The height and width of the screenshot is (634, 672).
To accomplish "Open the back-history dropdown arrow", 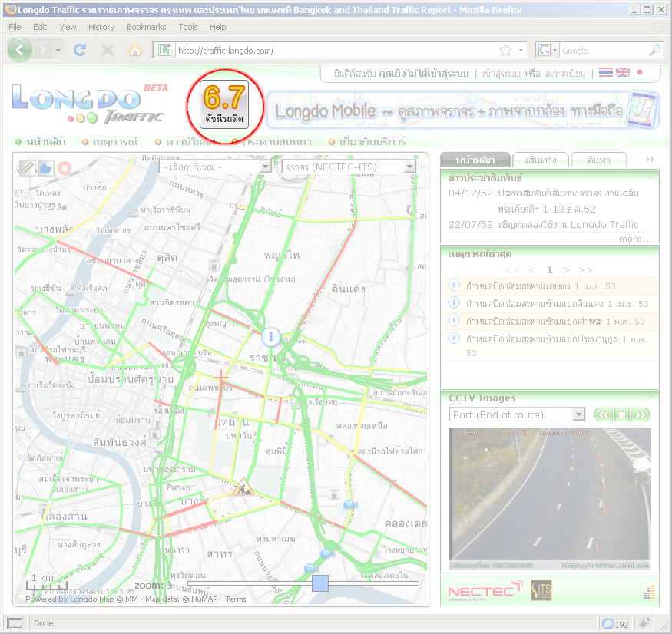I will pos(58,50).
